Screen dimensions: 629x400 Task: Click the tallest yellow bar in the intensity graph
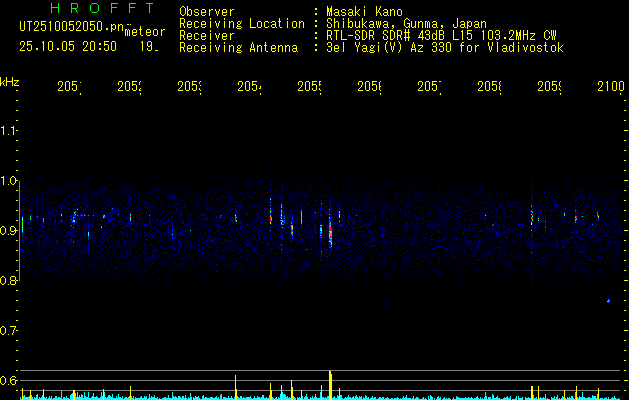tap(330, 385)
